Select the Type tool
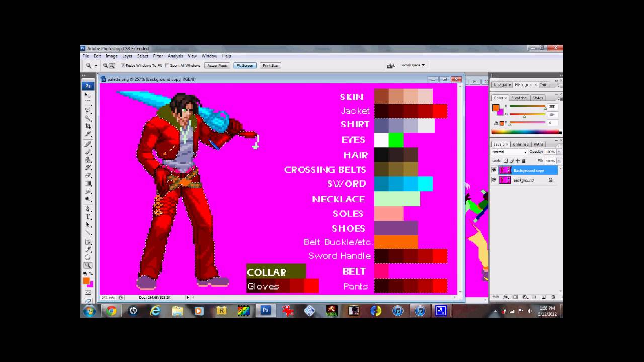The height and width of the screenshot is (362, 644). 88,217
